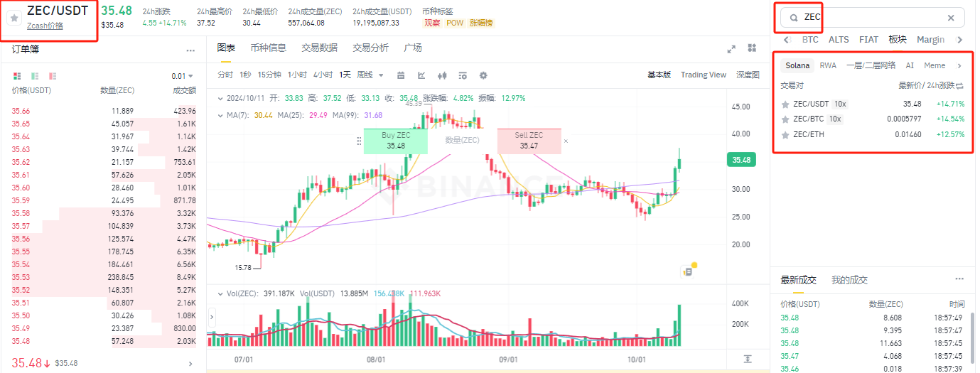This screenshot has height=373, width=980.
Task: Show more sector tabs with right chevron
Action: pyautogui.click(x=959, y=65)
